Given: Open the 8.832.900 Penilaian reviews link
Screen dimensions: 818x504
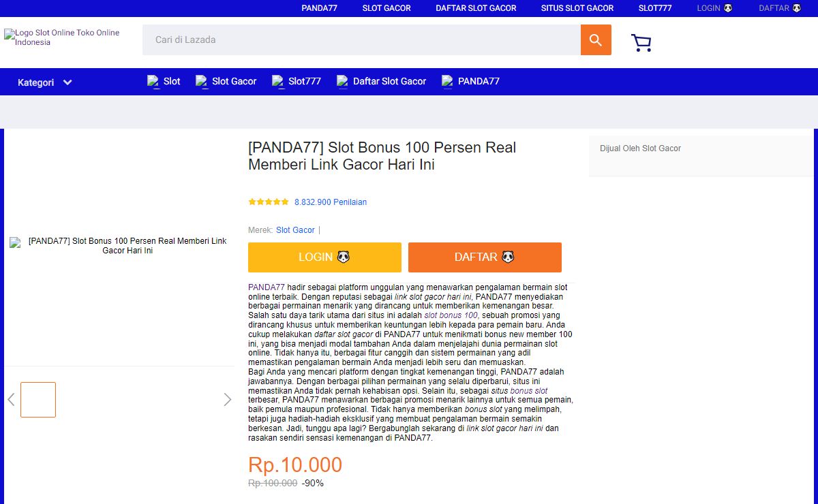Looking at the screenshot, I should pos(331,202).
